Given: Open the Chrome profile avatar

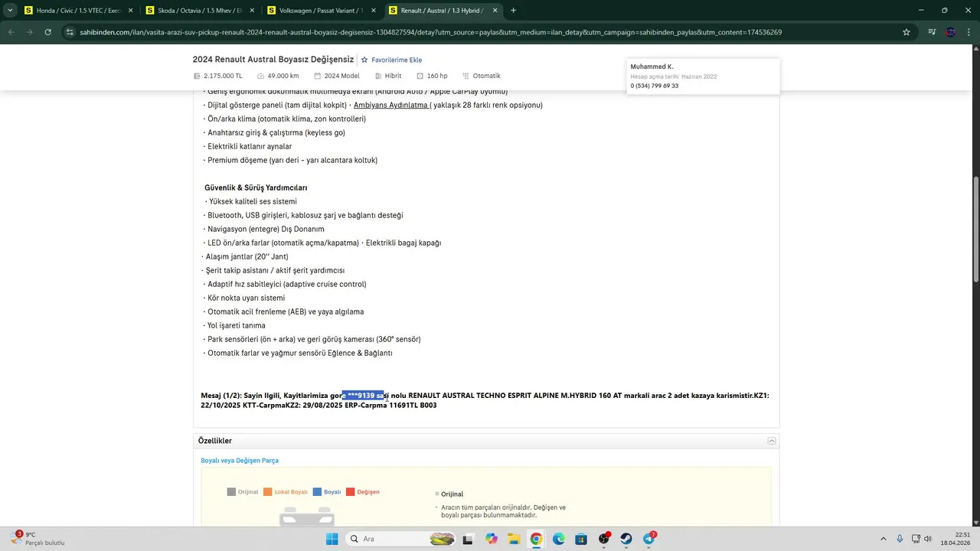Looking at the screenshot, I should pos(951,32).
